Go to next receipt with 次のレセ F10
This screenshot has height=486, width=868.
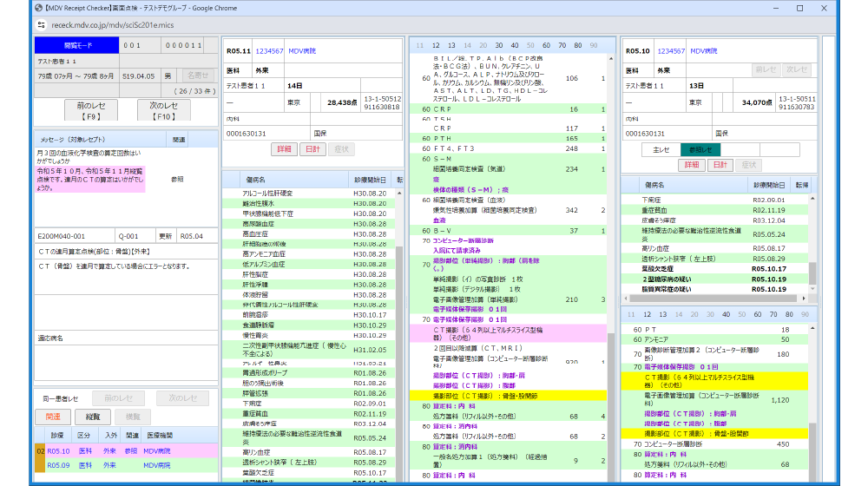pos(163,109)
